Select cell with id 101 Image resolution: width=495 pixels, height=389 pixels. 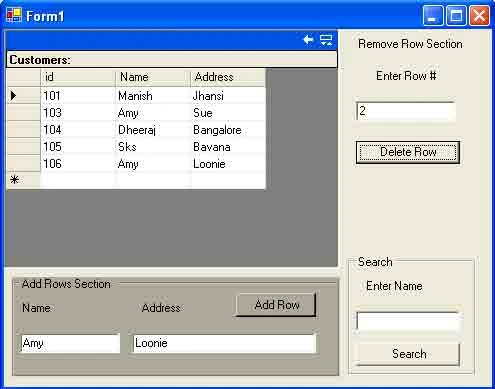(x=78, y=96)
